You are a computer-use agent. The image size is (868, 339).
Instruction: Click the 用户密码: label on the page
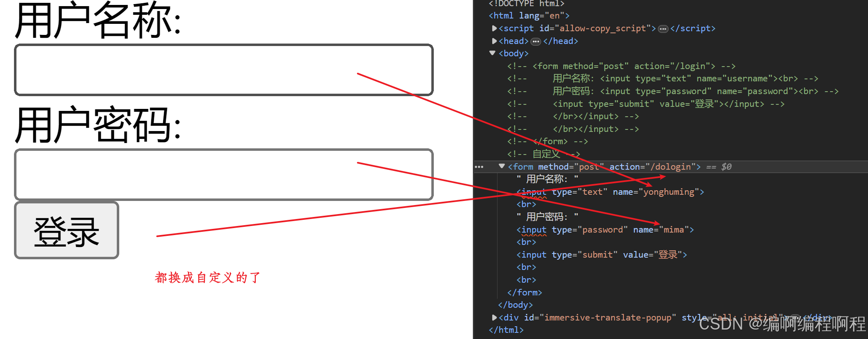(98, 125)
